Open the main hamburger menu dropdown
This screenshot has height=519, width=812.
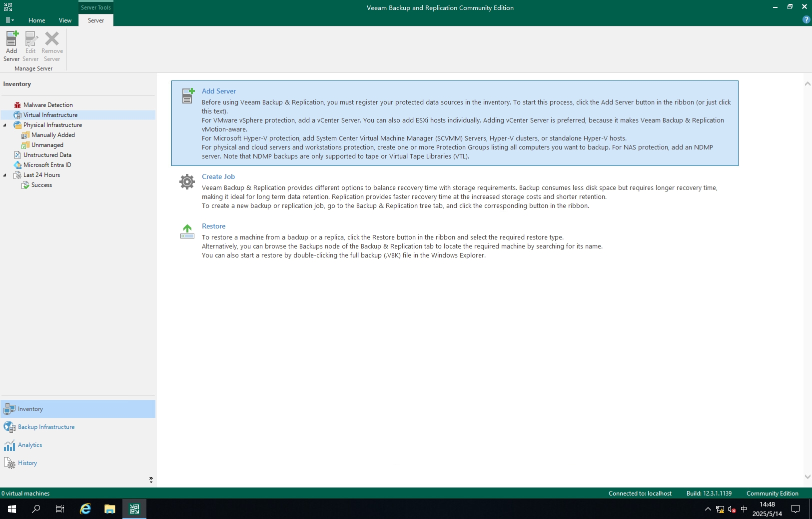point(9,20)
